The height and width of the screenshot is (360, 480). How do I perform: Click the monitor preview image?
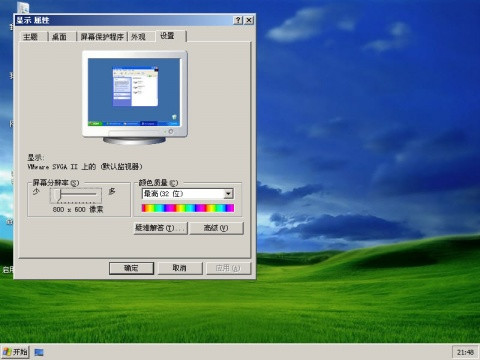(x=135, y=97)
